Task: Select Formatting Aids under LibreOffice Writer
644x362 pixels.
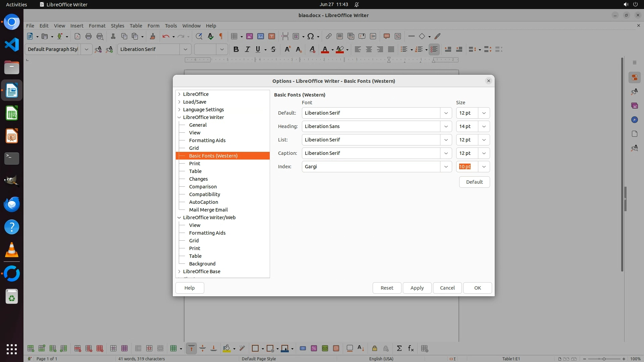Action: (207, 140)
